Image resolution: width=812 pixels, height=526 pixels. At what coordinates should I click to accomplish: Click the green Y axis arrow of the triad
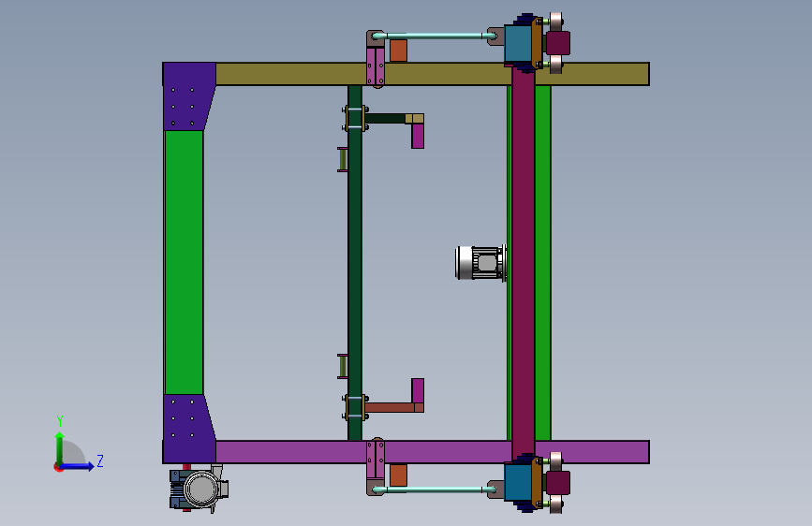tap(60, 447)
